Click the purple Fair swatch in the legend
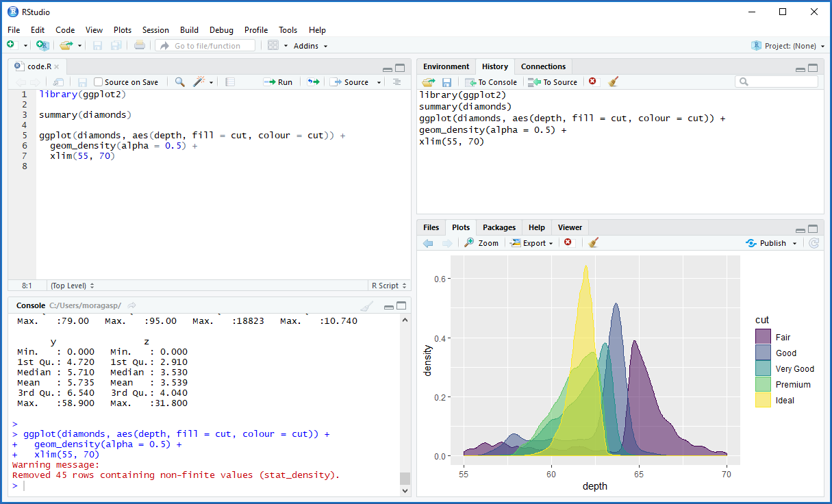 [x=762, y=336]
